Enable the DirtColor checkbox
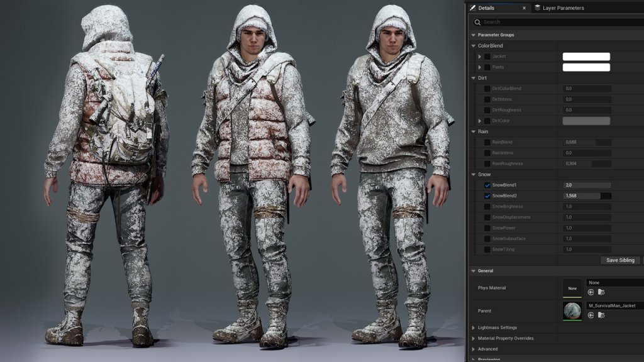This screenshot has width=644, height=362. 487,121
